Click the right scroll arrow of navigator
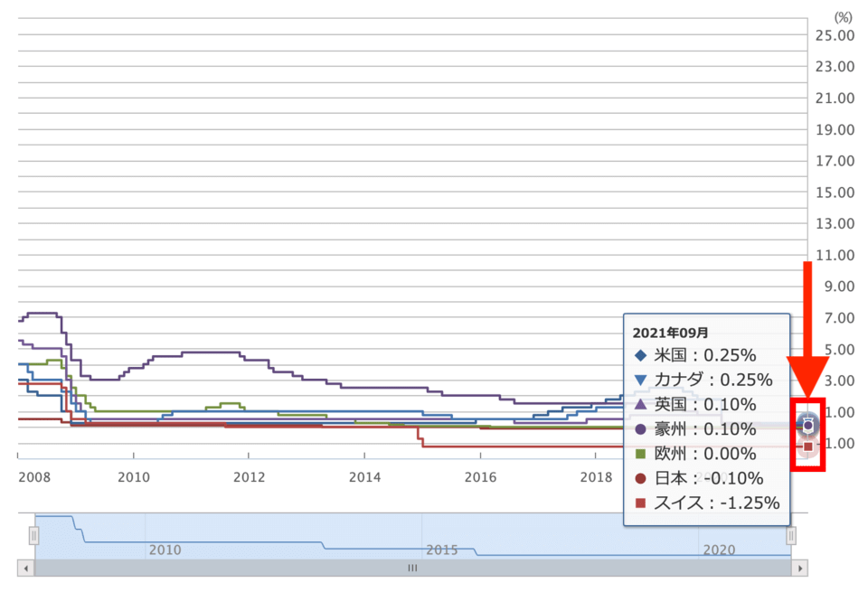Image resolution: width=868 pixels, height=592 pixels. [800, 569]
